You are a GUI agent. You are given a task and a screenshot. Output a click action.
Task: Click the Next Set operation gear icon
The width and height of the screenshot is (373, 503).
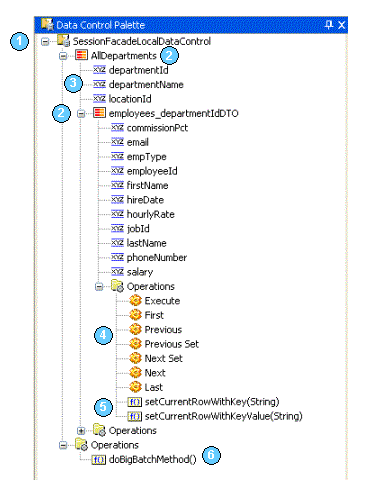click(135, 358)
